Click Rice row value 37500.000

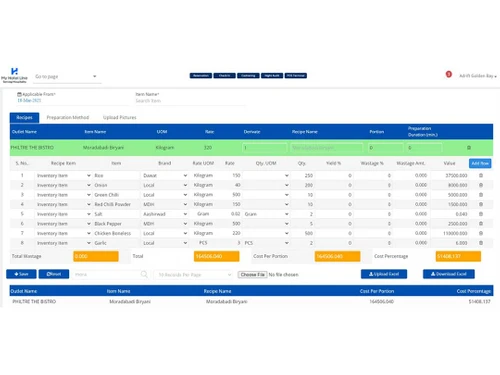tap(456, 175)
